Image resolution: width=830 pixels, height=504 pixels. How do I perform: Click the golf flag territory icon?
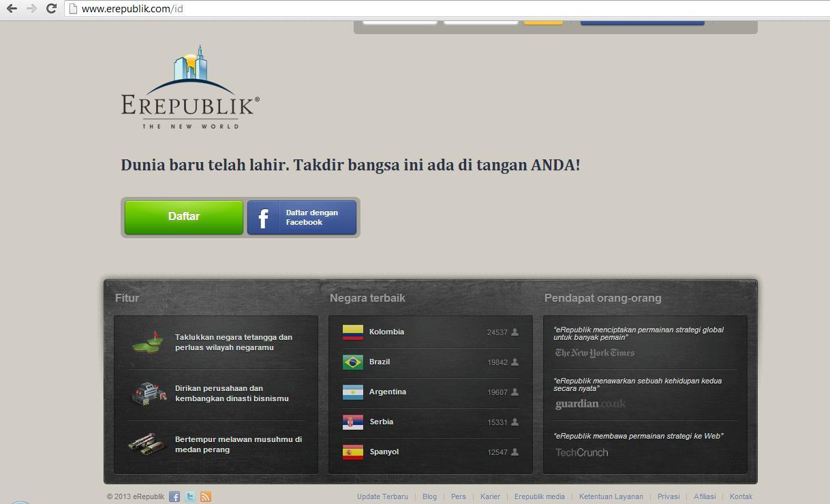148,341
